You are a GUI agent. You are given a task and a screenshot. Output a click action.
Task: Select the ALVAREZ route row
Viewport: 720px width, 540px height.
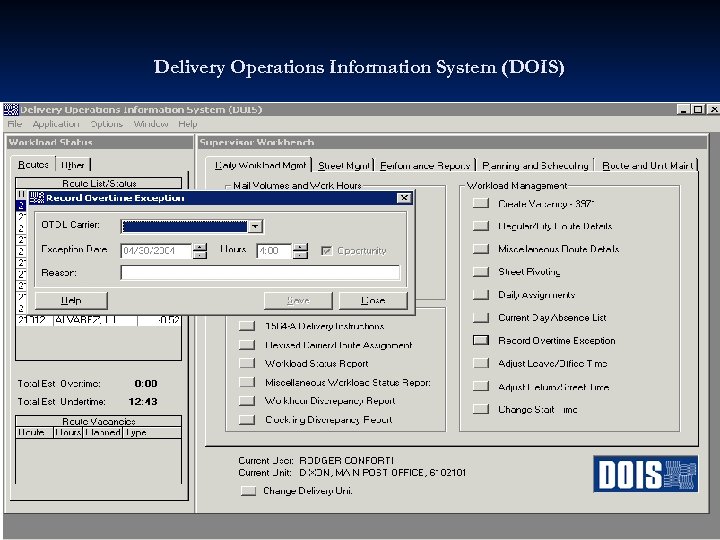[98, 320]
